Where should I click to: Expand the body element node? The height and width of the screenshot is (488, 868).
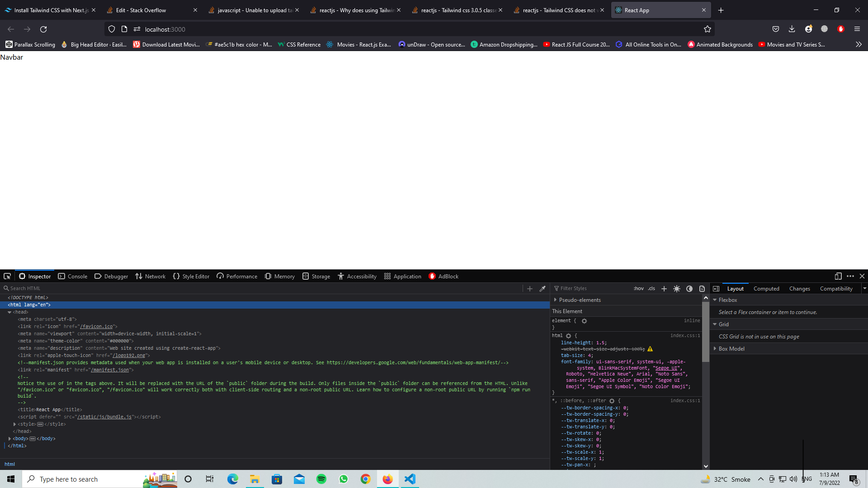click(x=9, y=438)
